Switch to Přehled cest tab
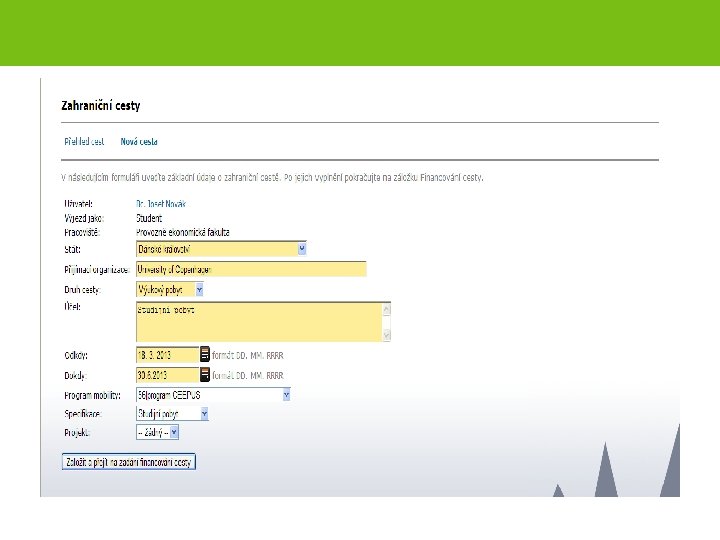This screenshot has height=540, width=720. point(84,141)
